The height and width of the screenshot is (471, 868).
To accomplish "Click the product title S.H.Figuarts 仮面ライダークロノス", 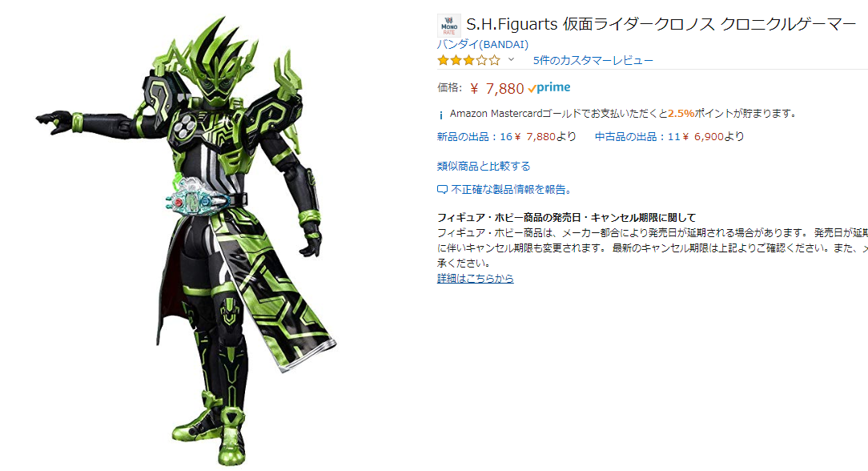I will pyautogui.click(x=661, y=24).
